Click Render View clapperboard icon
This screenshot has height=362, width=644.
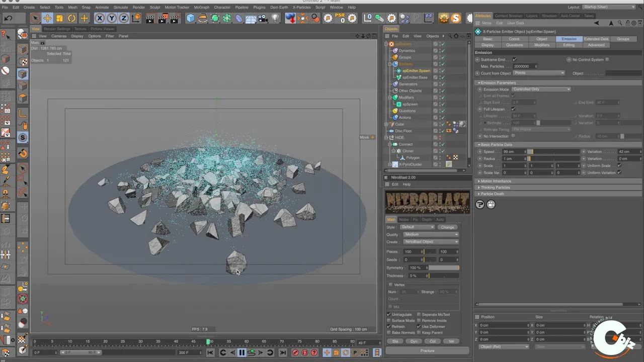click(x=150, y=19)
